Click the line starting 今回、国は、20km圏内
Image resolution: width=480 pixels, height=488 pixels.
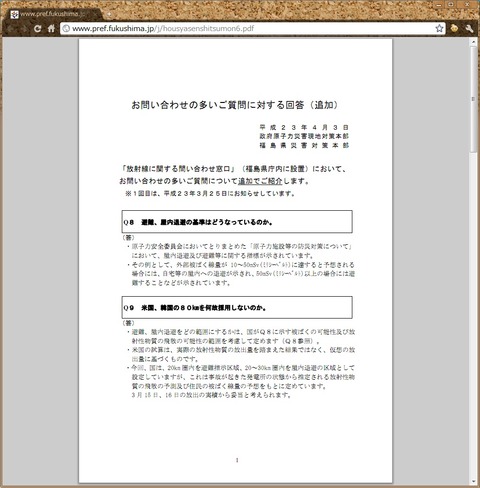[x=241, y=368]
